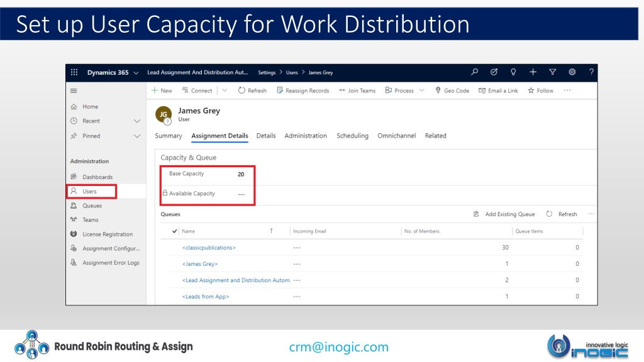Collapse the sidebar with hamburger icon

click(74, 90)
